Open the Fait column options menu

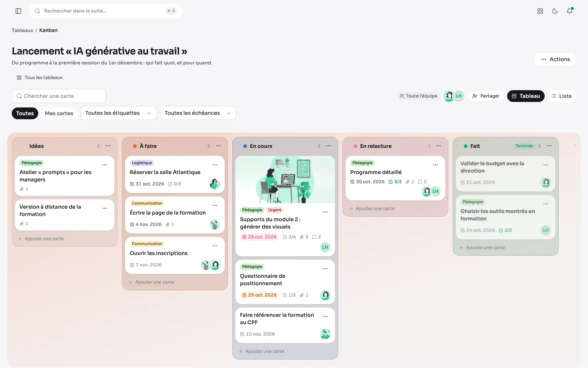pos(549,146)
